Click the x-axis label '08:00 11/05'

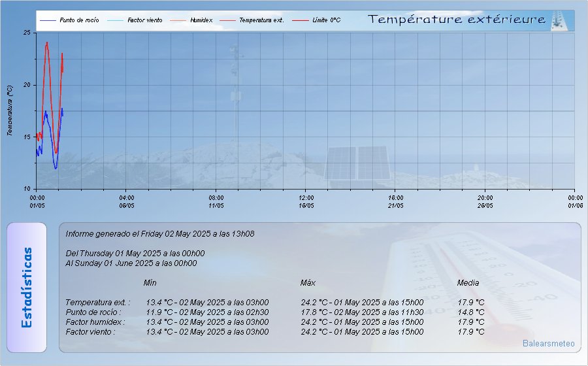(216, 202)
